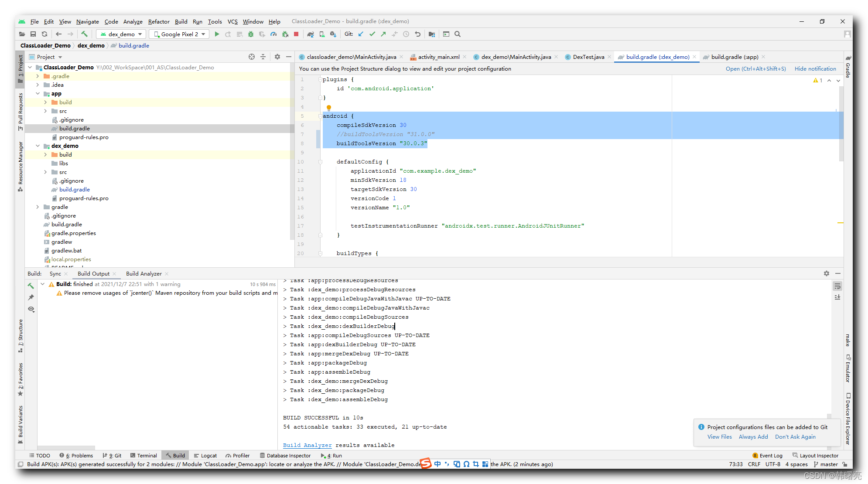Collapse the android block with the fold arrow
The width and height of the screenshot is (868, 484).
tap(320, 116)
